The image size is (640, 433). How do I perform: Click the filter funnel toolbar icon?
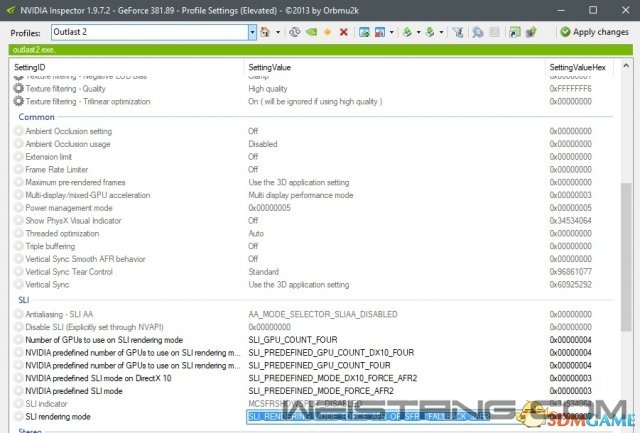pos(458,32)
